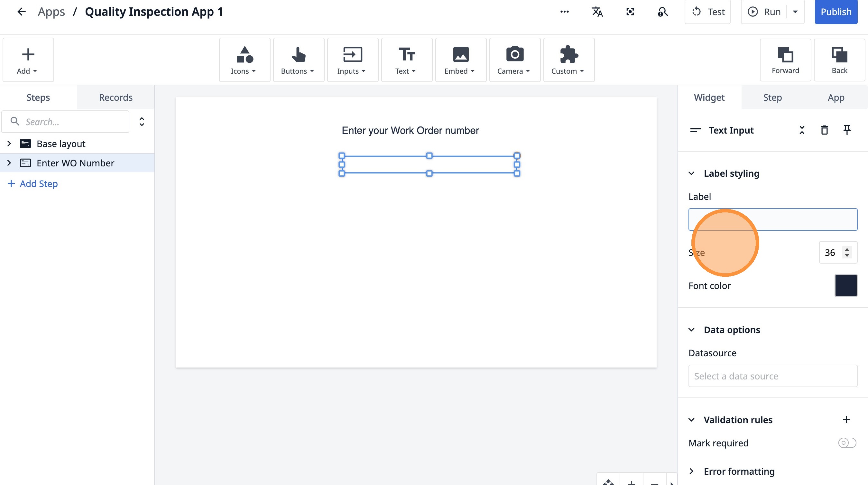This screenshot has height=485, width=868.
Task: Bring widget Forward in layer order
Action: coord(785,60)
